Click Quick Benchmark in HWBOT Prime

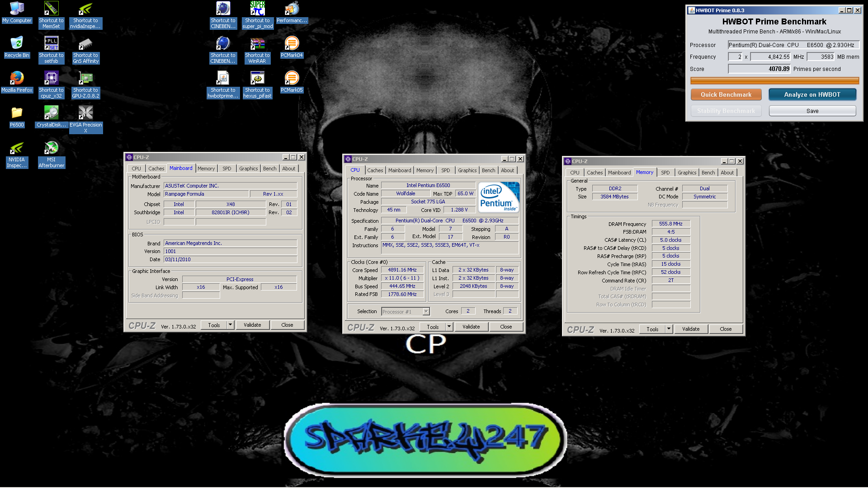pos(726,94)
